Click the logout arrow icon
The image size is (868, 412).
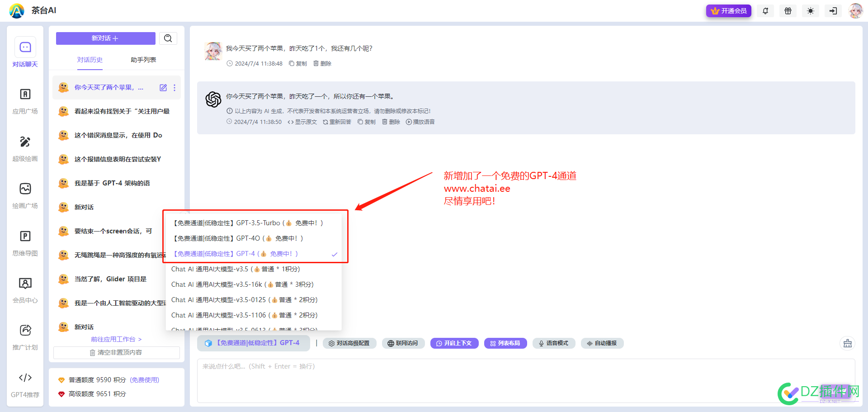[833, 11]
